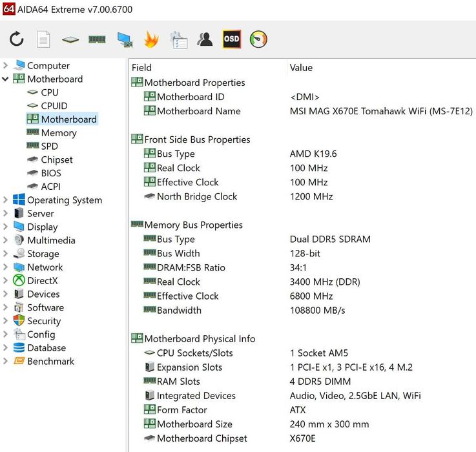
Task: Select the CPU tree item
Action: [x=43, y=92]
